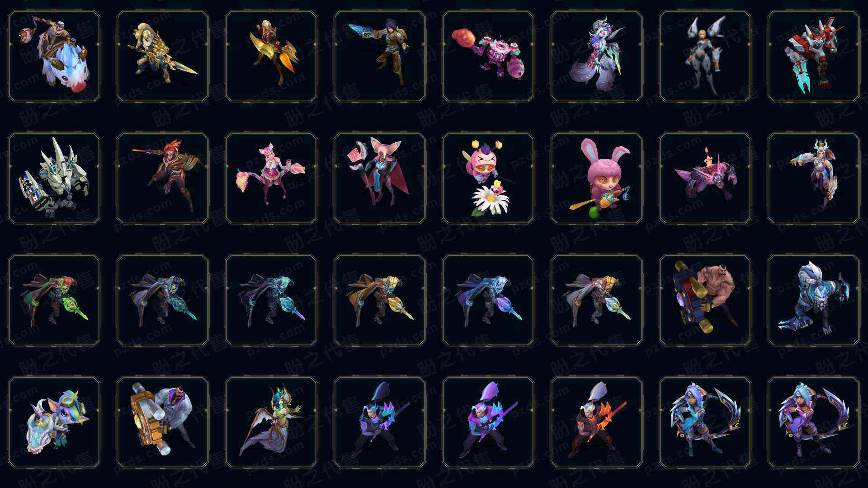Choose the pink robot with giant egg skin
The height and width of the screenshot is (488, 868).
pos(488,56)
